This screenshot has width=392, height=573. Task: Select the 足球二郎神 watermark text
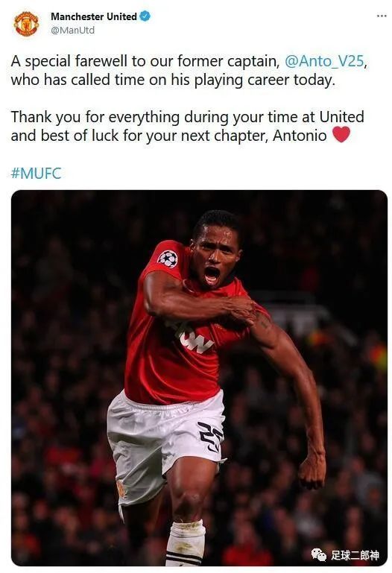[x=355, y=555]
